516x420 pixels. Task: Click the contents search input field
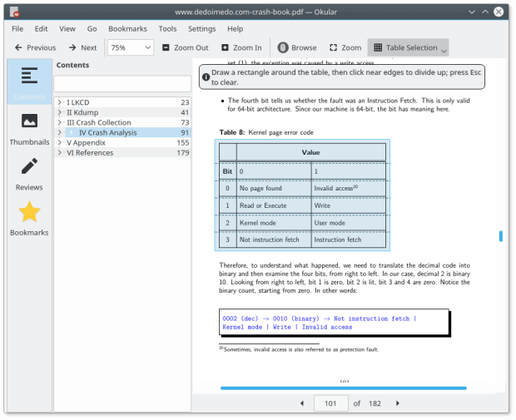(122, 84)
